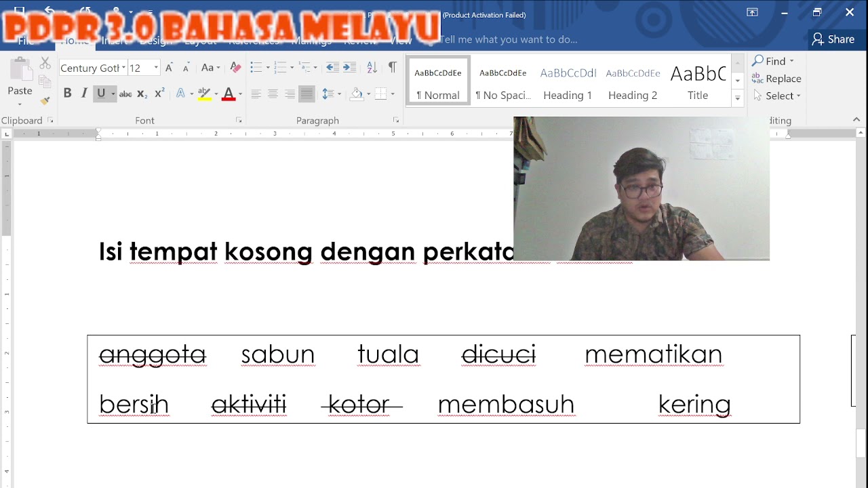
Task: Open Paste options arrow below Paste
Action: click(x=20, y=104)
